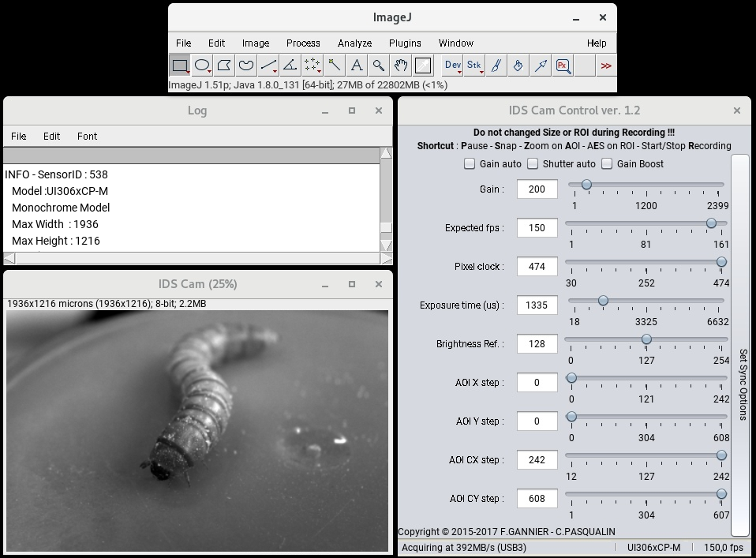
Task: Open the Plugins menu
Action: click(x=405, y=43)
